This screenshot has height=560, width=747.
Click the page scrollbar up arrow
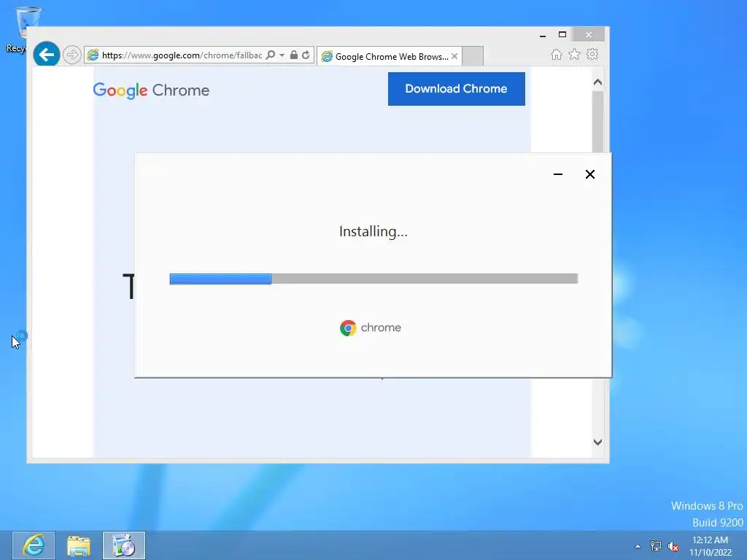pos(598,82)
